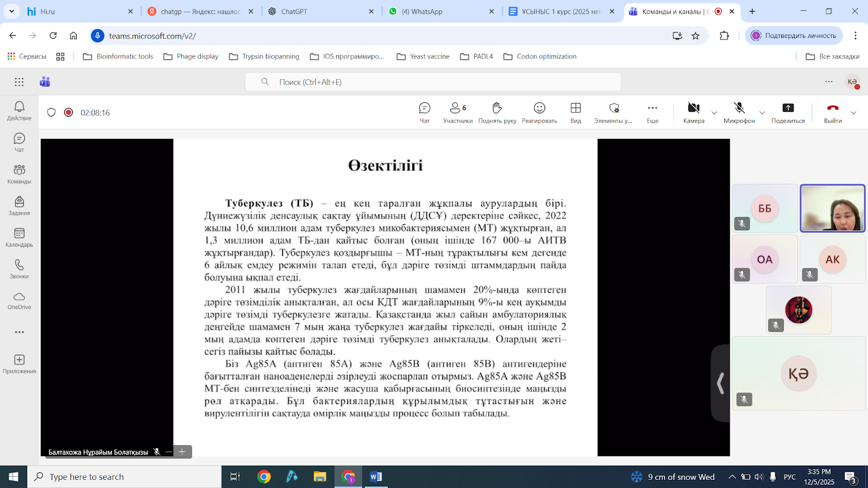Viewport: 868px width, 488px height.
Task: Expand microphone options dropdown arrow
Action: coord(762,113)
